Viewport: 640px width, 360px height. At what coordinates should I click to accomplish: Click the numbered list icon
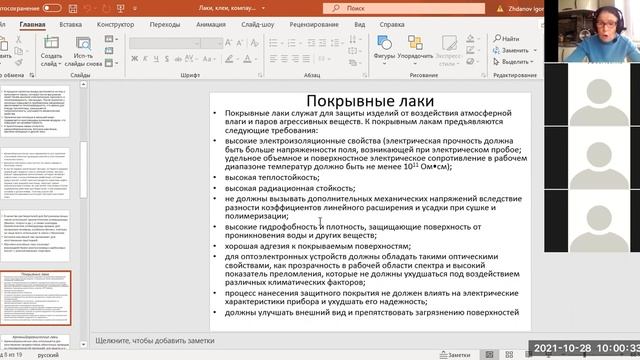click(293, 43)
